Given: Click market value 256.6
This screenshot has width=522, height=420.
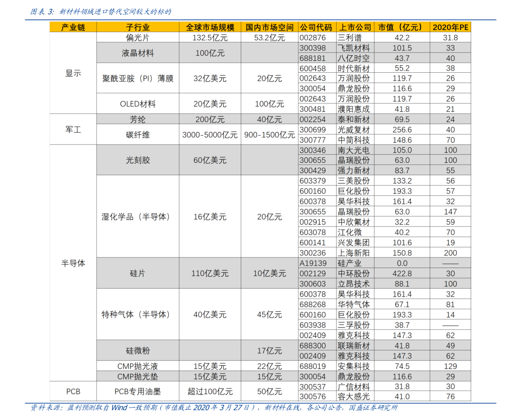Looking at the screenshot, I should click(402, 129).
